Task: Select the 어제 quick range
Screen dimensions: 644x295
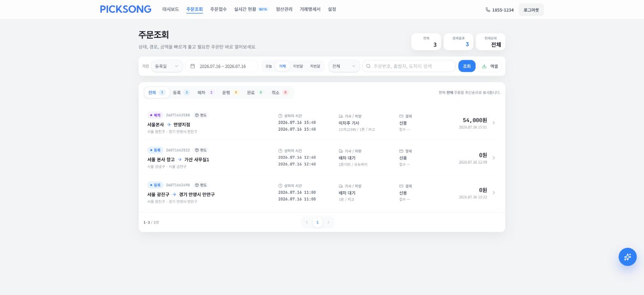Action: [283, 66]
